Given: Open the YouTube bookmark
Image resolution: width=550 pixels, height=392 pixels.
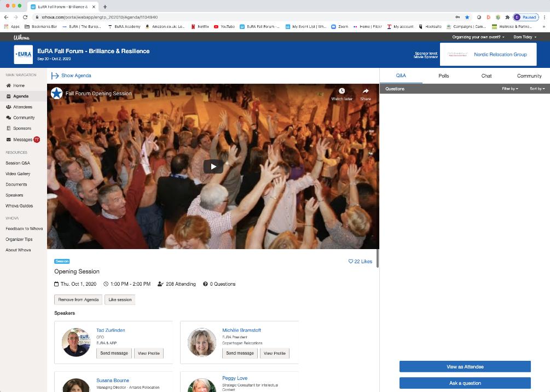Looking at the screenshot, I should (224, 26).
